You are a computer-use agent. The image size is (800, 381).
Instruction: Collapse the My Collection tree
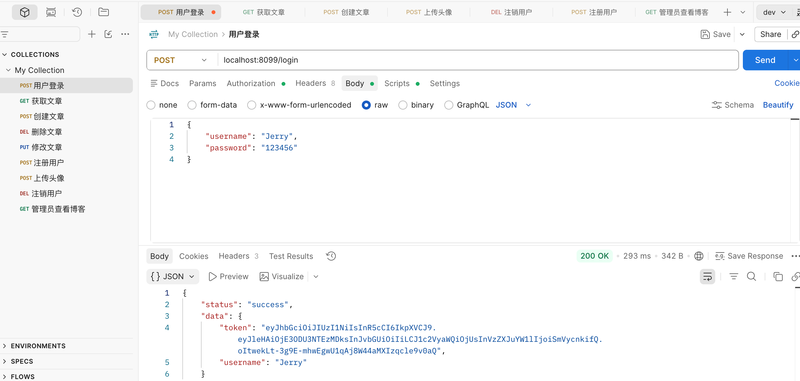tap(8, 70)
